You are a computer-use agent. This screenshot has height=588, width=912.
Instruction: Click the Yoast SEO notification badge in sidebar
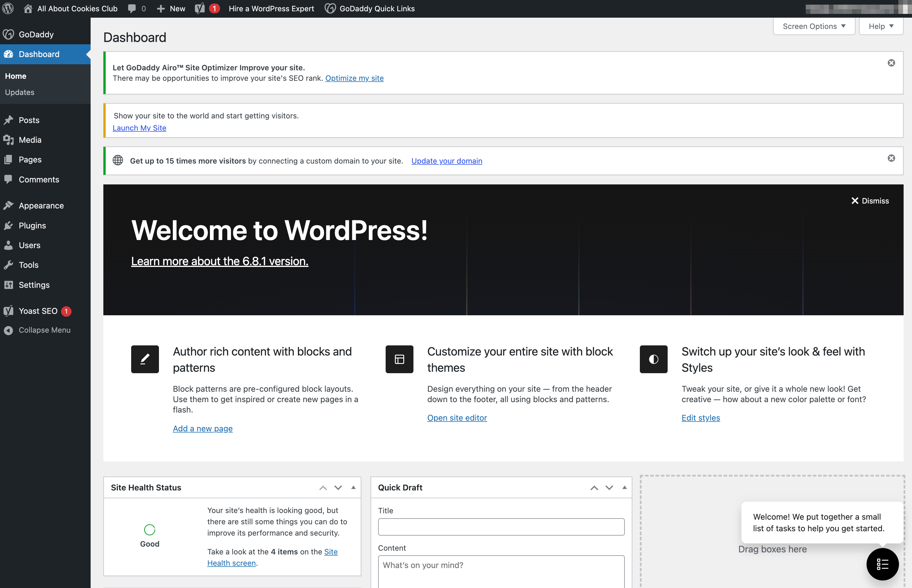(x=66, y=311)
